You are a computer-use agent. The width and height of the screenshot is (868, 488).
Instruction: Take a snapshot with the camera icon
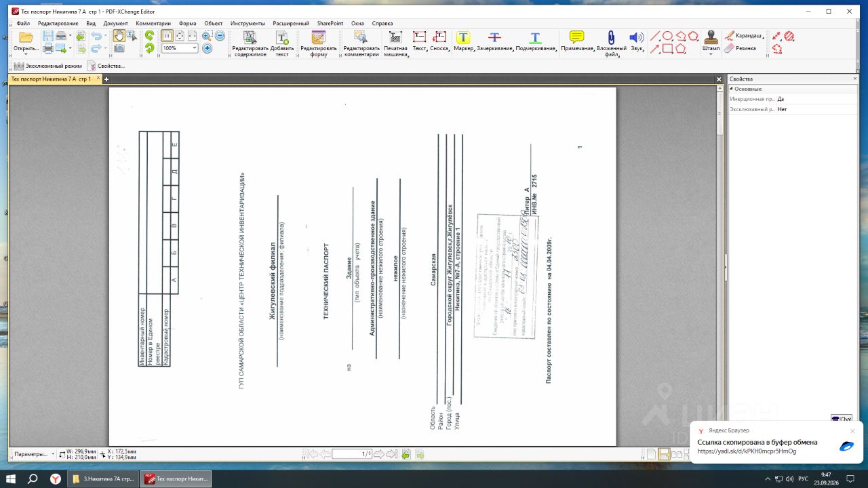click(x=119, y=48)
